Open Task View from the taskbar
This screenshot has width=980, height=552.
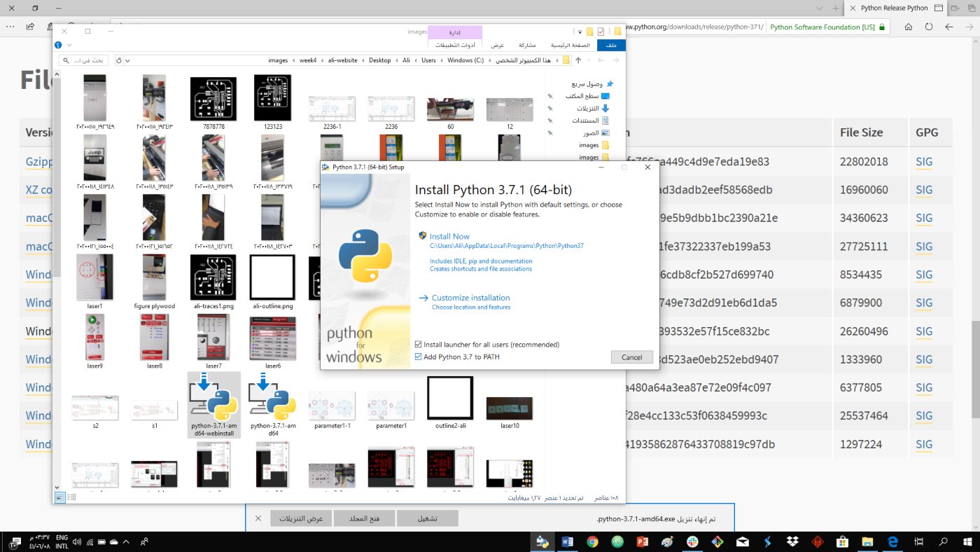pyautogui.click(x=918, y=541)
